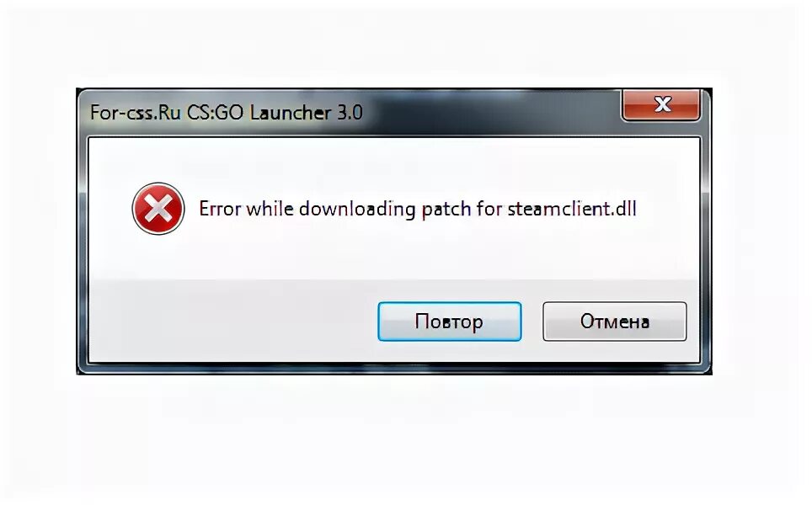812x505 pixels.
Task: Select the white cross inside error icon
Action: (x=158, y=209)
